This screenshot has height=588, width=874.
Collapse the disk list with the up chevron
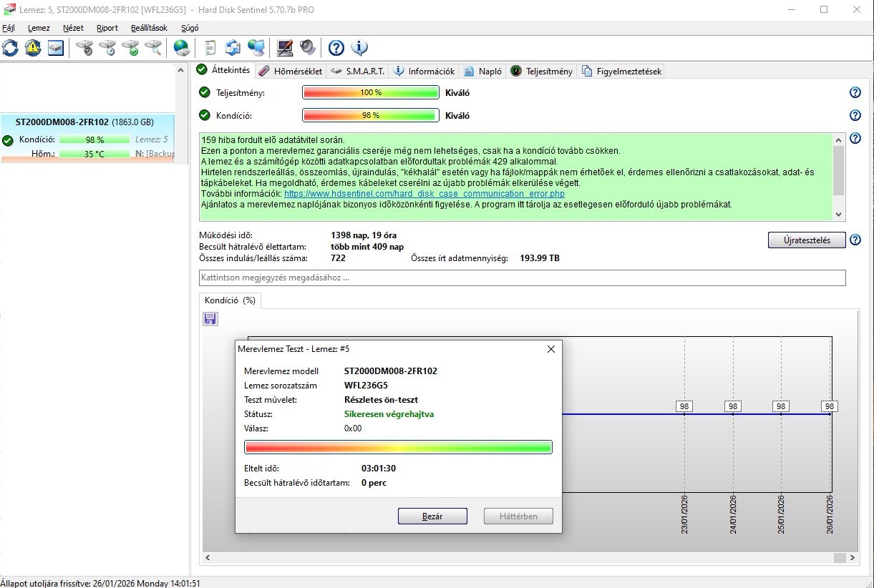coord(181,70)
